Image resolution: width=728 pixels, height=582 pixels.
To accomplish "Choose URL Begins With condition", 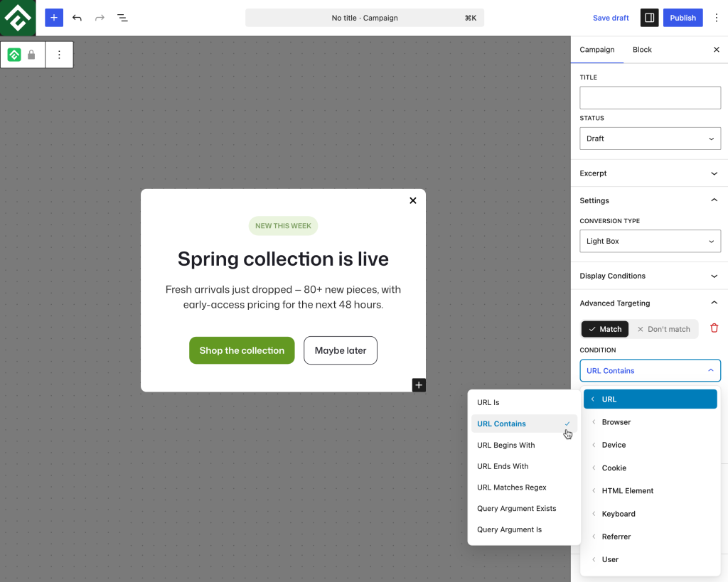I will coord(524,445).
